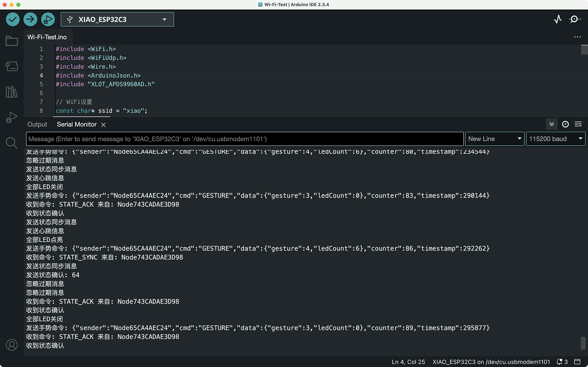This screenshot has width=588, height=367.
Task: Clear the Serial Monitor output
Action: 578,124
